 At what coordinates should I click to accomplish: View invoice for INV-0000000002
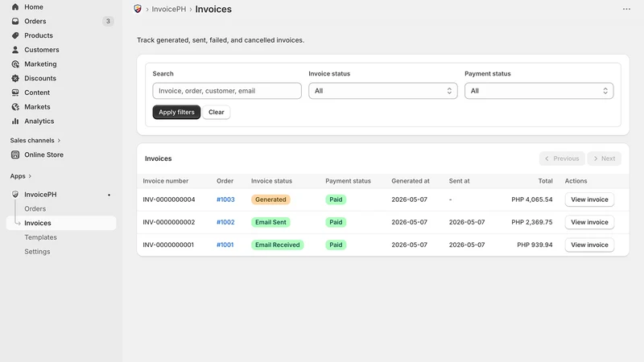[x=589, y=222]
